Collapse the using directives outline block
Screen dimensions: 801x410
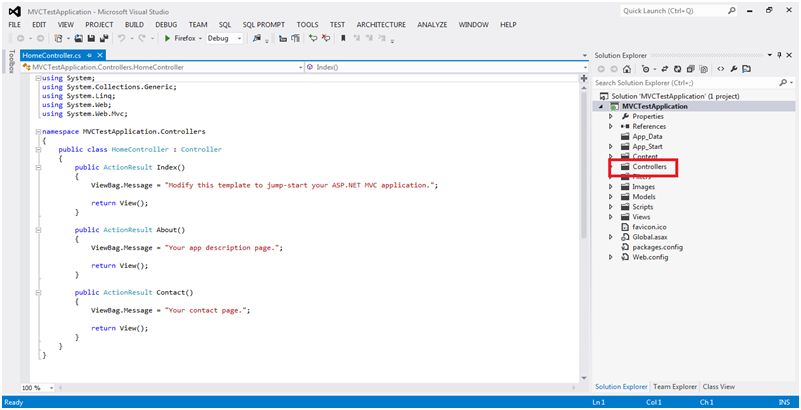[x=38, y=78]
